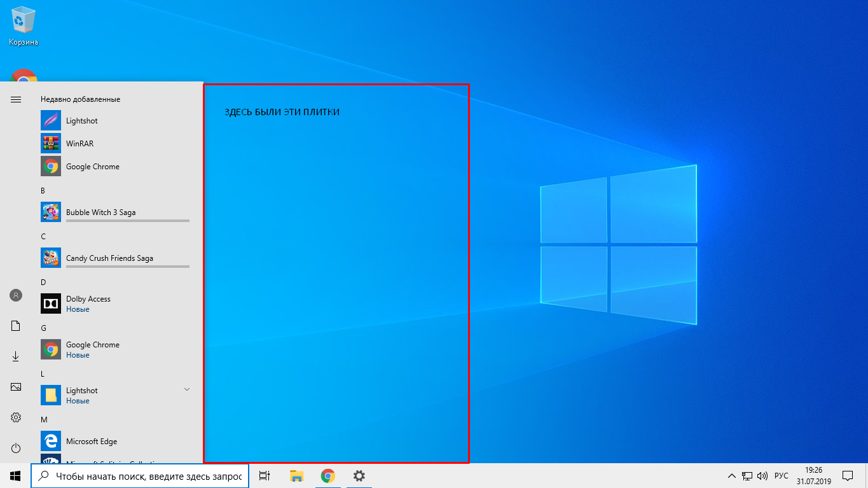Open Pictures from Start left rail
Image resolution: width=868 pixels, height=488 pixels.
point(16,387)
